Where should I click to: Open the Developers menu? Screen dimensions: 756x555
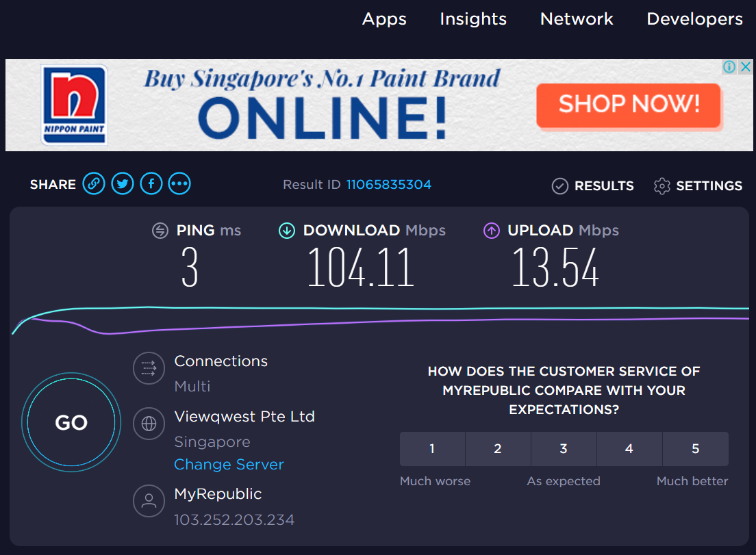695,19
